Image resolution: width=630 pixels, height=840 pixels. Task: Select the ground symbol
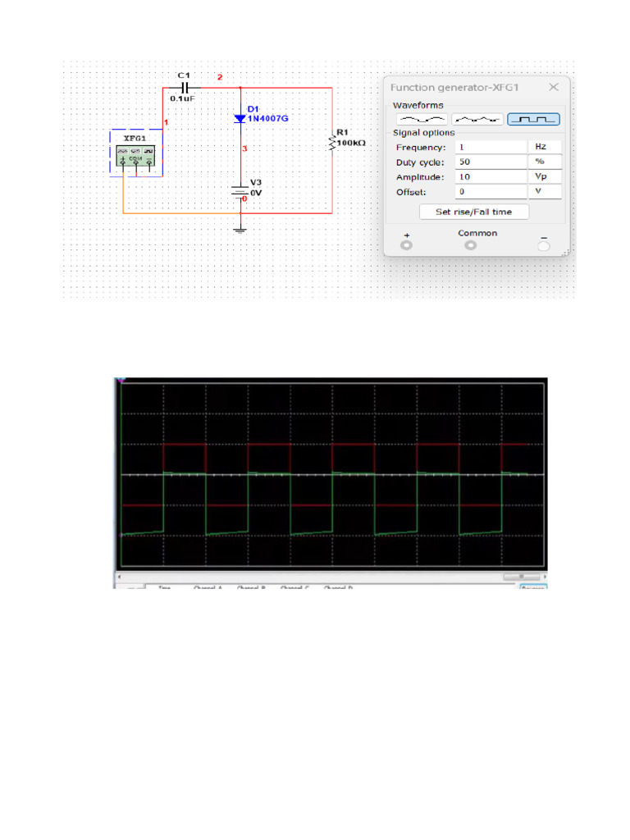240,231
